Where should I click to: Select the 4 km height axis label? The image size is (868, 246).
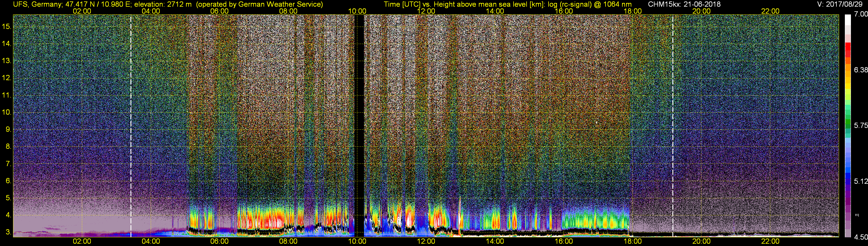[8, 215]
